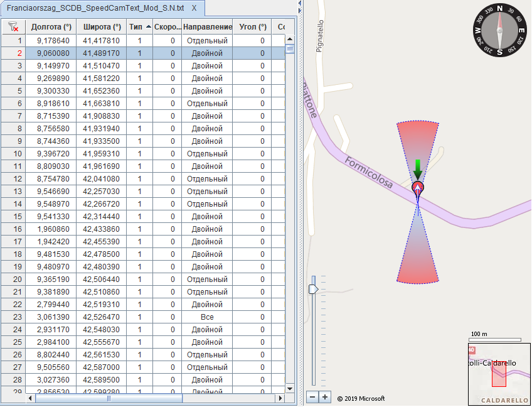Select the latitude cell 42,041080

[102, 179]
